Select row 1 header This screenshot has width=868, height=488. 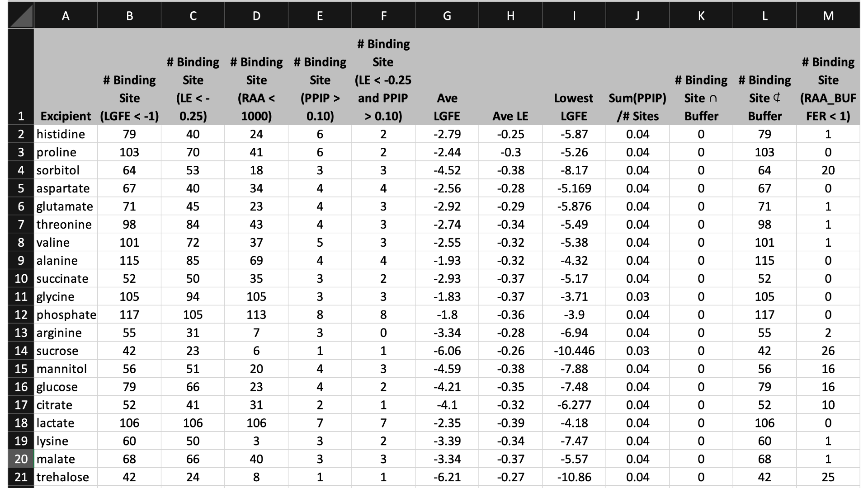coord(21,77)
